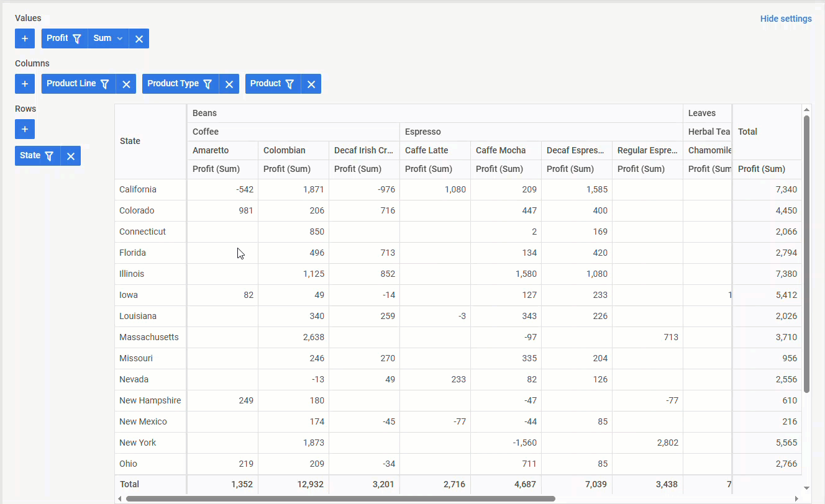
Task: Select the Product chip label
Action: pyautogui.click(x=266, y=83)
